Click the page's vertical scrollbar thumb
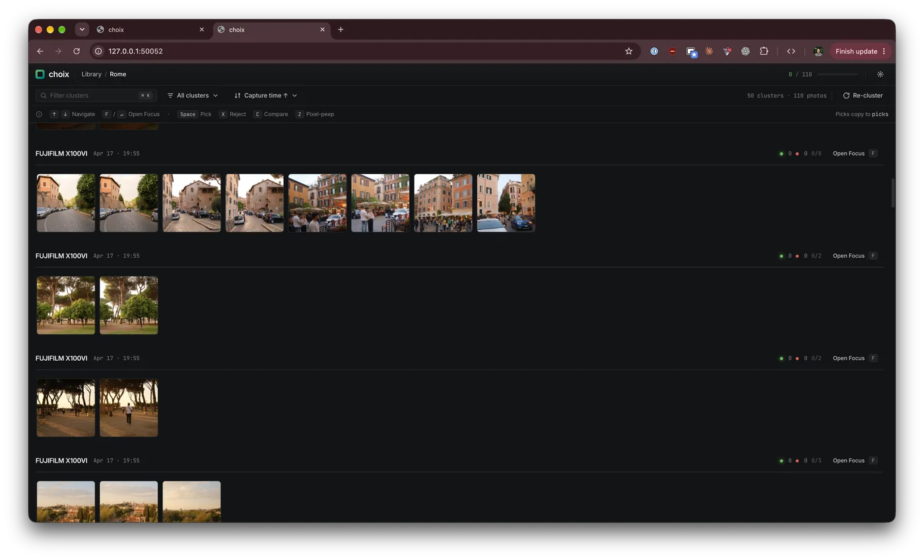 point(892,193)
